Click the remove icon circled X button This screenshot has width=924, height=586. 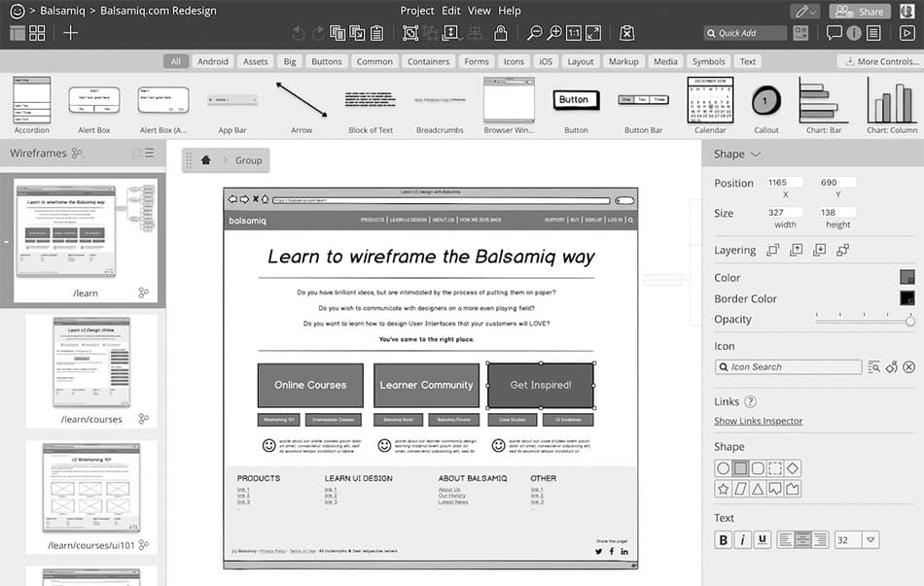[908, 367]
